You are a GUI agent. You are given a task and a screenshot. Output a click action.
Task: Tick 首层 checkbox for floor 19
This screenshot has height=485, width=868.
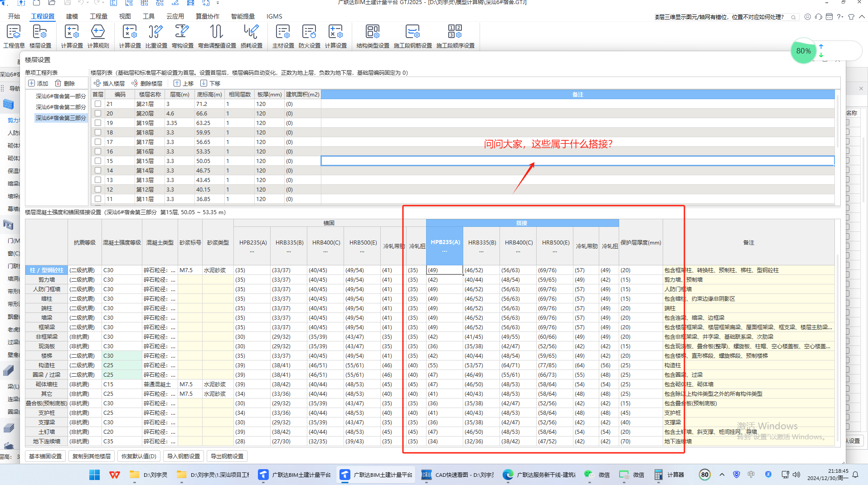[x=98, y=123]
